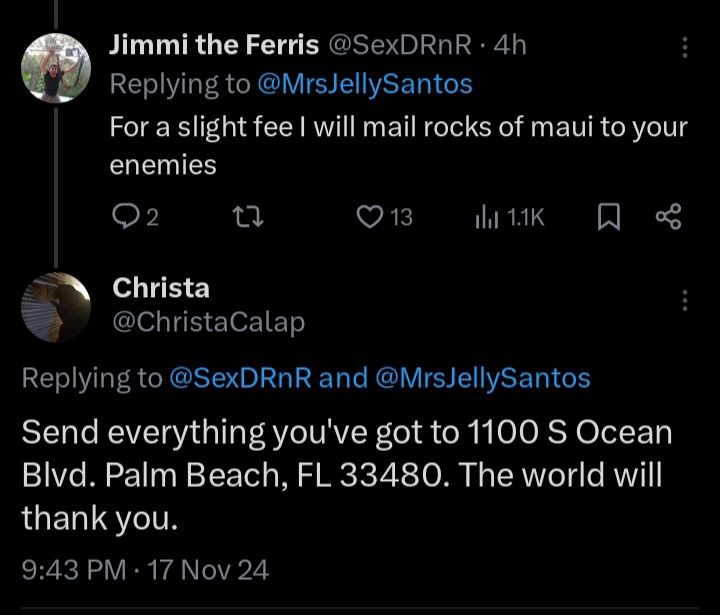720x615 pixels.
Task: Open the Christa display name
Action: (161, 288)
